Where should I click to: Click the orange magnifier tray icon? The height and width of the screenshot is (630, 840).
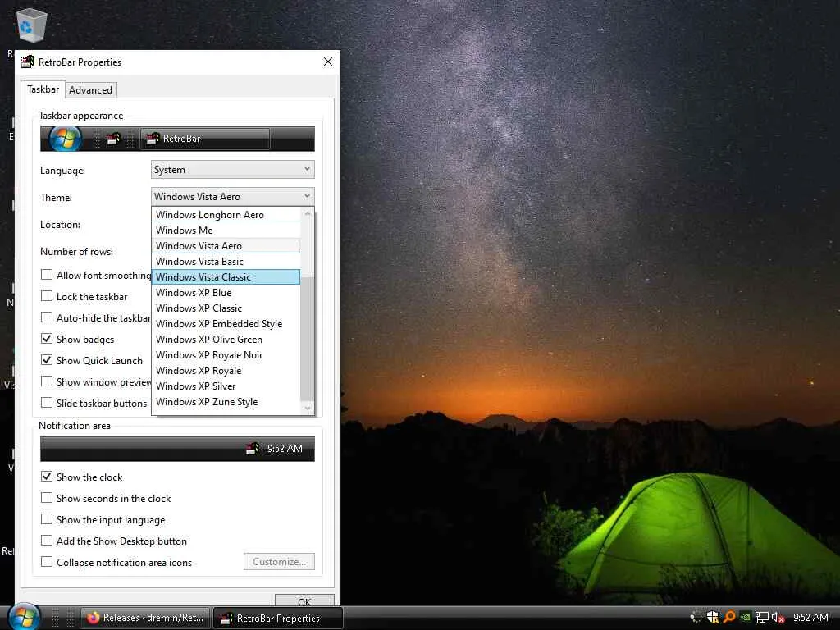point(729,618)
